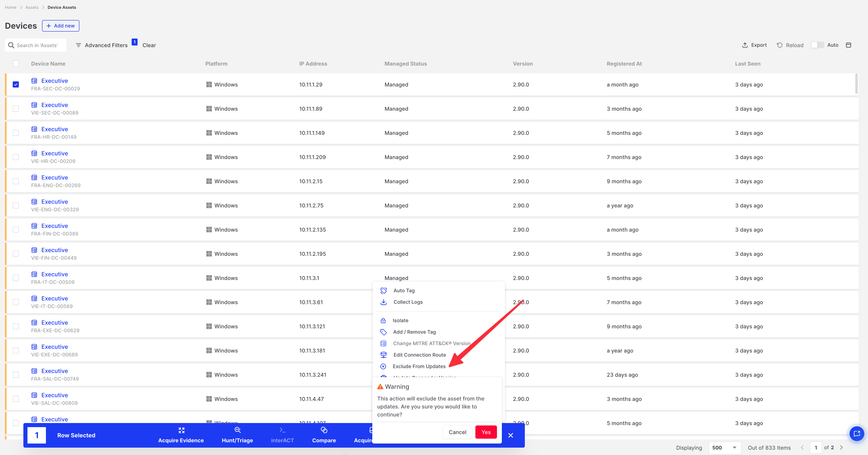Enable the Auto reload toggle

tap(817, 45)
